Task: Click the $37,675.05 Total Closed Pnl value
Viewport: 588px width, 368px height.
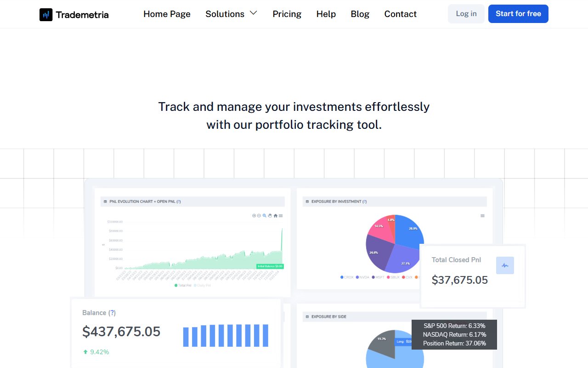Action: click(460, 280)
